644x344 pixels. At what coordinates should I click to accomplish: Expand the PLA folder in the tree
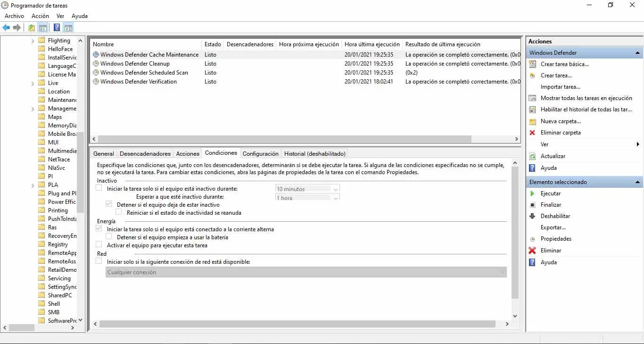click(x=33, y=185)
